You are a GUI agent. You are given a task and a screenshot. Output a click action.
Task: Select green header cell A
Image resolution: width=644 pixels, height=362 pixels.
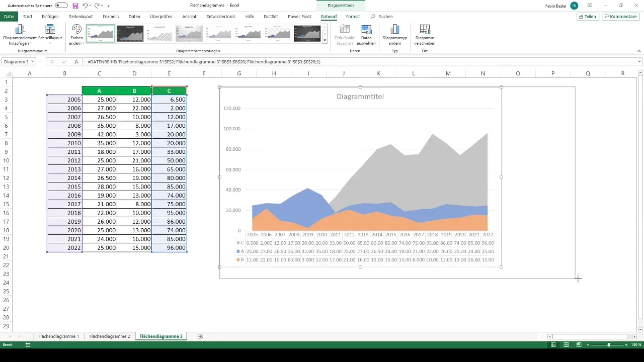tap(99, 91)
